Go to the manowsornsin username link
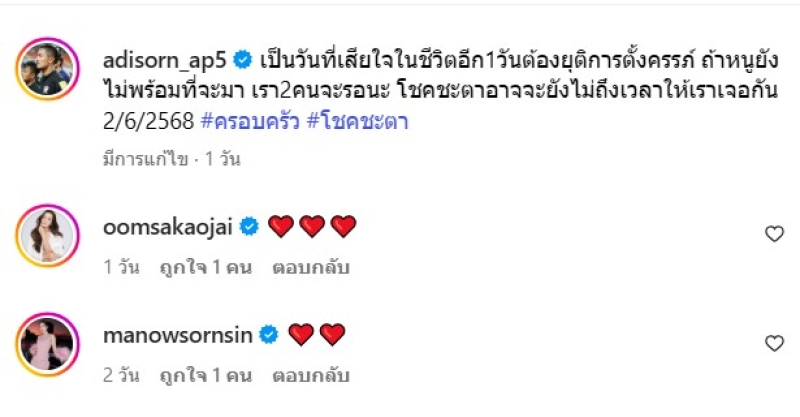This screenshot has width=800, height=417. (176, 335)
